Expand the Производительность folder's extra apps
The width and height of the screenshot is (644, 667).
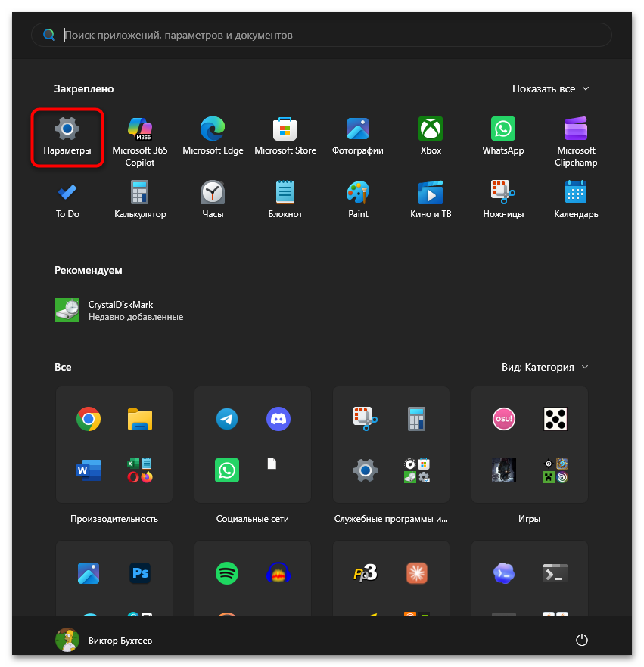point(140,470)
